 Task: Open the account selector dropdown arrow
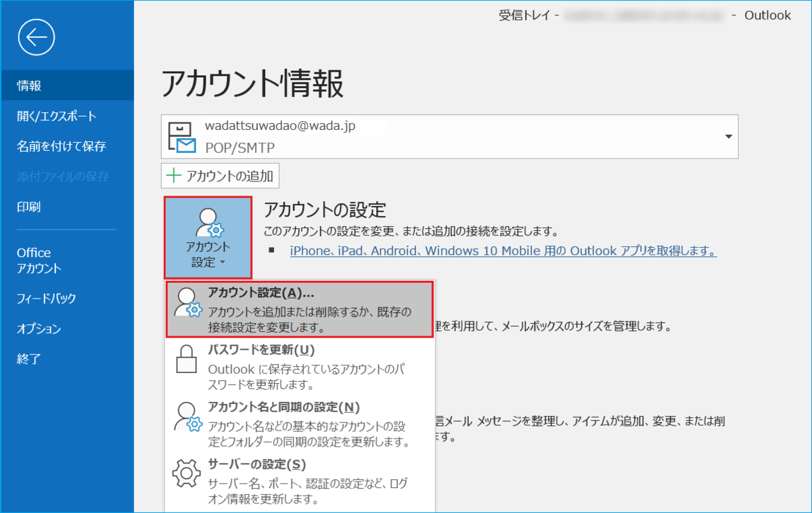[x=729, y=137]
